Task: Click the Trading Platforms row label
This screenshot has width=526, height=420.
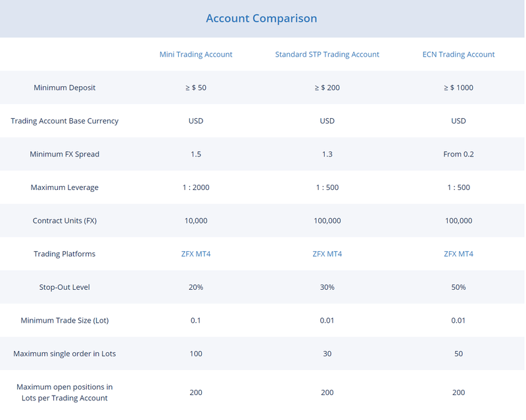Action: [64, 254]
